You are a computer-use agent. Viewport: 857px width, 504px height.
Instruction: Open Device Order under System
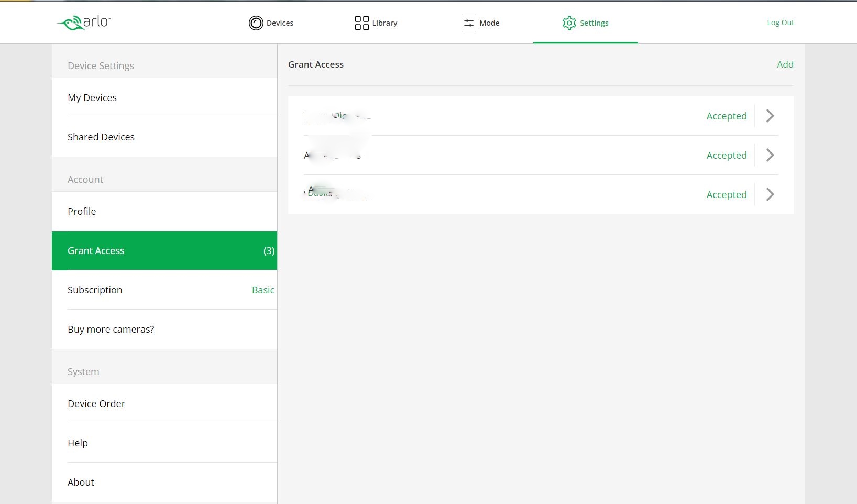96,404
